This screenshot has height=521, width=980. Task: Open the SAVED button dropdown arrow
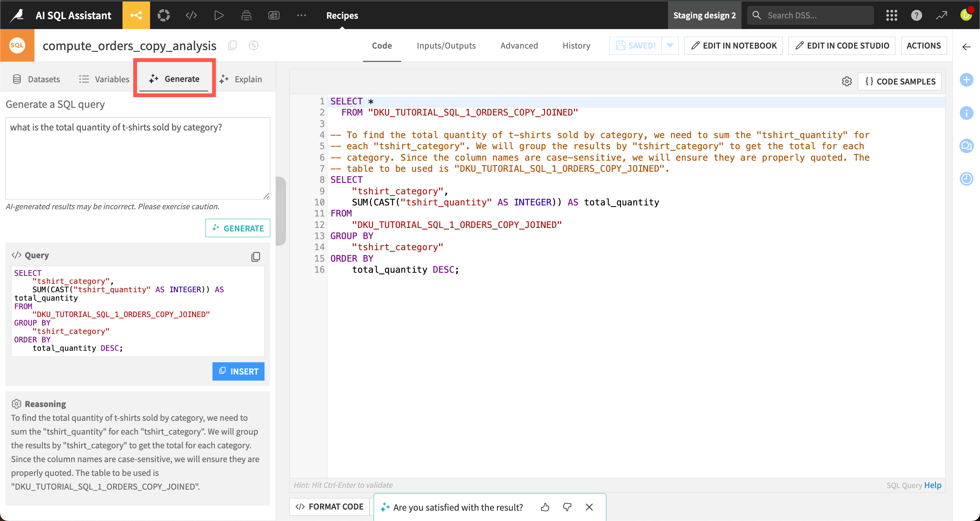[670, 46]
